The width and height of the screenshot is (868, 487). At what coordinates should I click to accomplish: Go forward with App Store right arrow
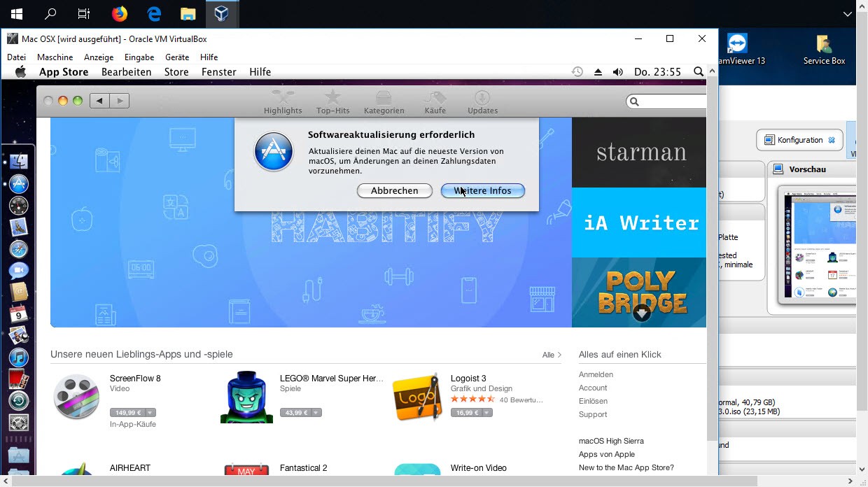click(x=120, y=101)
